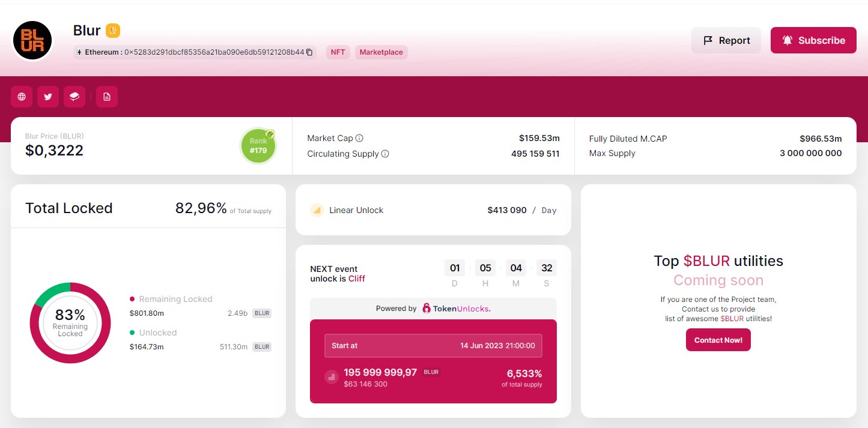Open the TokenUnlocks link
Viewport: 868px width, 428px height.
click(457, 309)
